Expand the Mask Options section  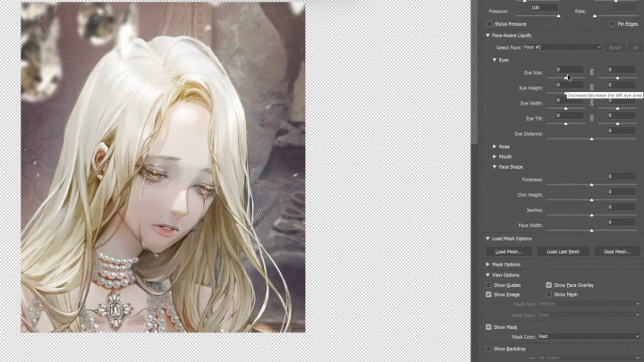click(488, 265)
